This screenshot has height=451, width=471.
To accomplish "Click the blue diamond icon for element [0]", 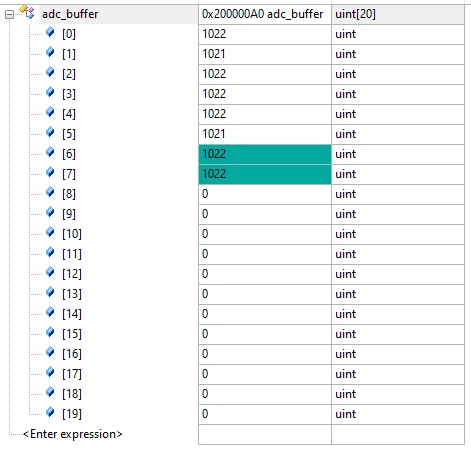I will point(50,32).
